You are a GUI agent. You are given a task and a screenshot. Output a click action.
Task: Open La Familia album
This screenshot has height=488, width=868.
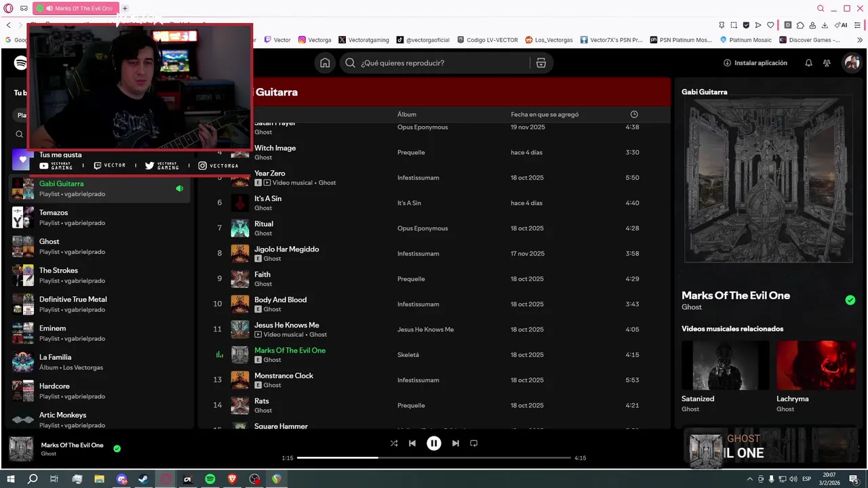(100, 362)
